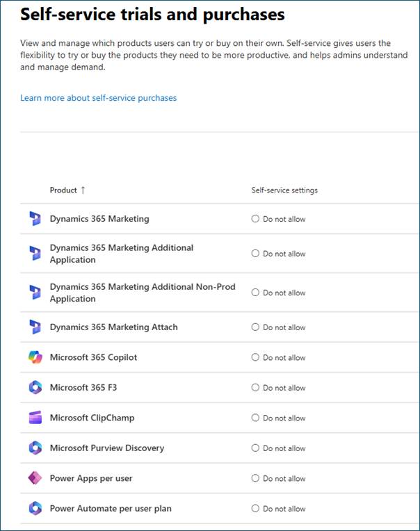Open the Microsoft 365 F3 product name
The height and width of the screenshot is (531, 420).
(x=83, y=388)
